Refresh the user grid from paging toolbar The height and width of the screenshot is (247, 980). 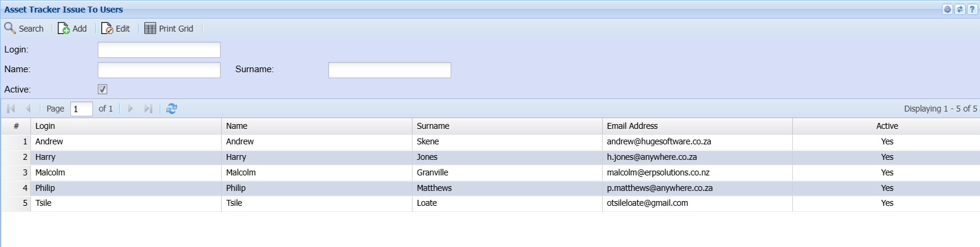pyautogui.click(x=172, y=109)
